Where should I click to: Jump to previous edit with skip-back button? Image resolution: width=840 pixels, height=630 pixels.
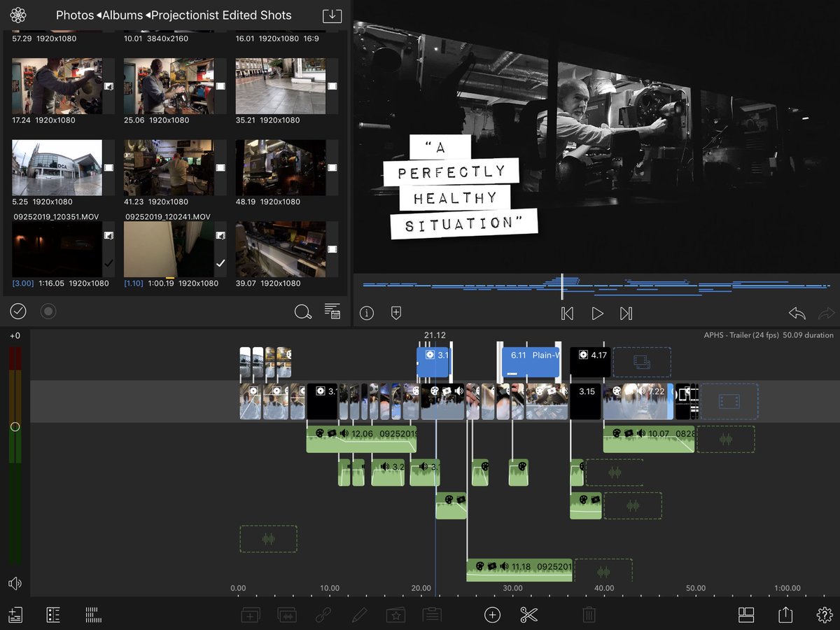click(568, 314)
